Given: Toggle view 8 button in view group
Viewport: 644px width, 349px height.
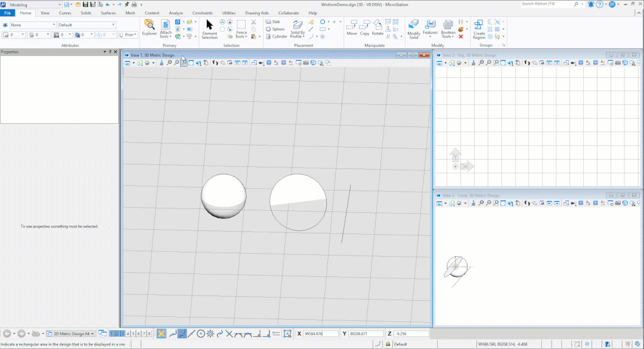Looking at the screenshot, I should (149, 334).
